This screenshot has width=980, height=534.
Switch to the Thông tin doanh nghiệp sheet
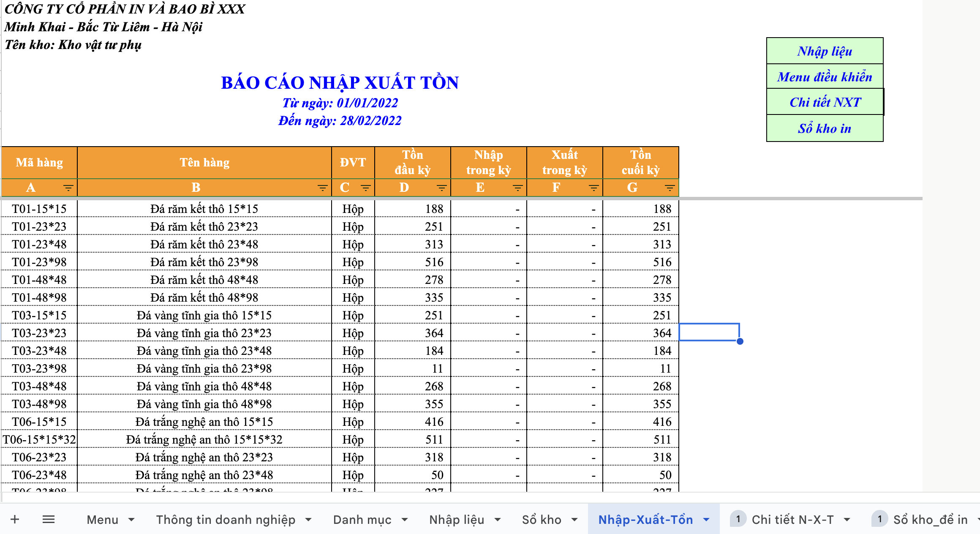tap(226, 520)
